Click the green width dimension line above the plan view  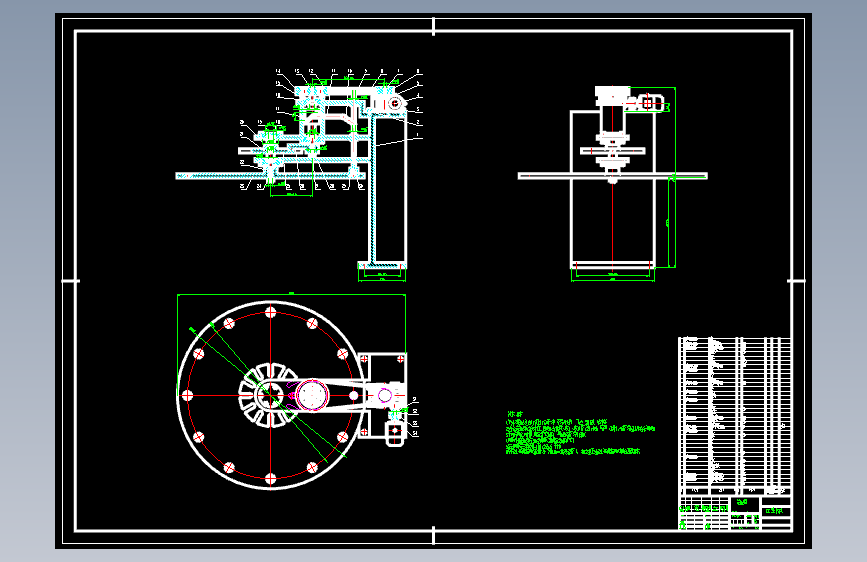[x=291, y=295]
